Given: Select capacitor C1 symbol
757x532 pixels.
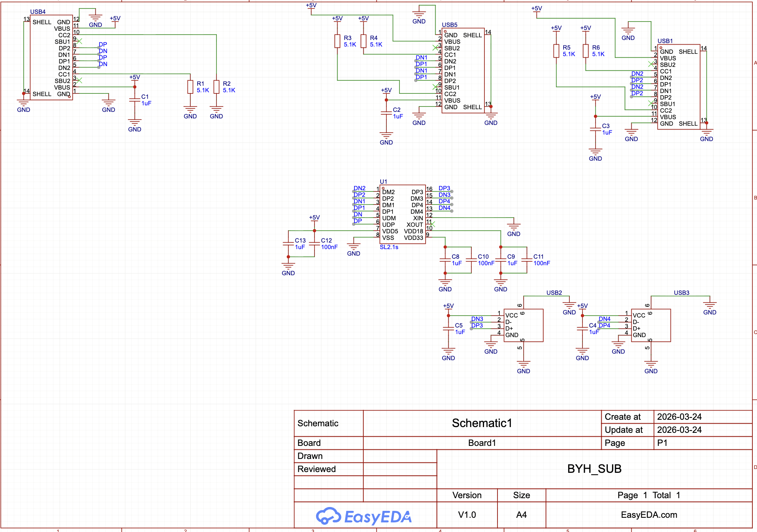Looking at the screenshot, I should pyautogui.click(x=135, y=100).
